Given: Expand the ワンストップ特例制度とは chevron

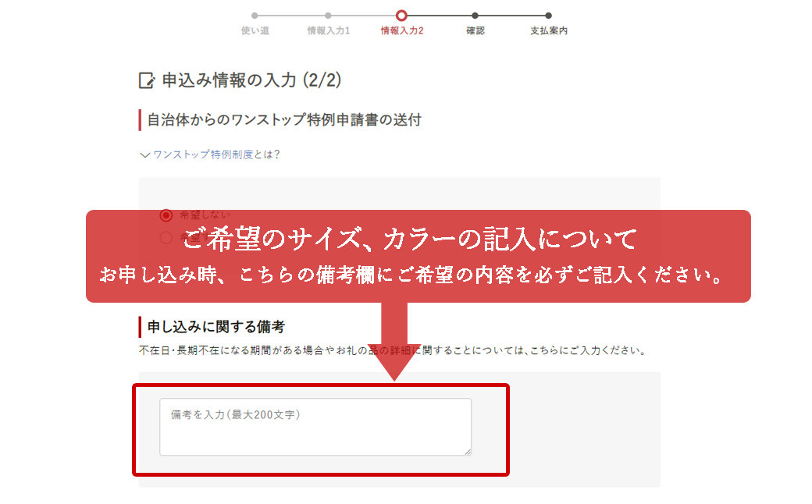Looking at the screenshot, I should [145, 154].
